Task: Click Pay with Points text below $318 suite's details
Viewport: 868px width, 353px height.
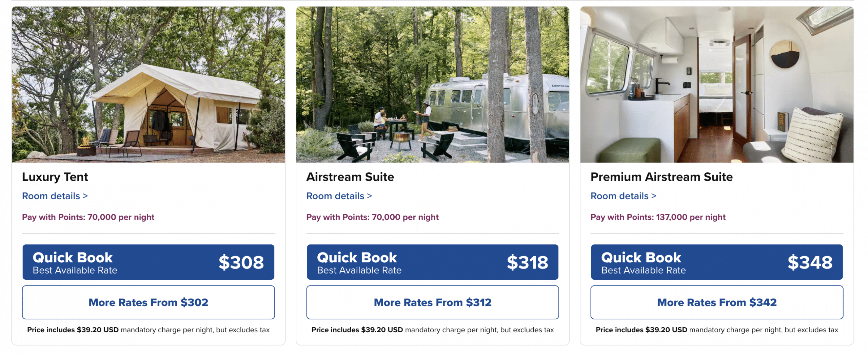Action: [x=372, y=217]
